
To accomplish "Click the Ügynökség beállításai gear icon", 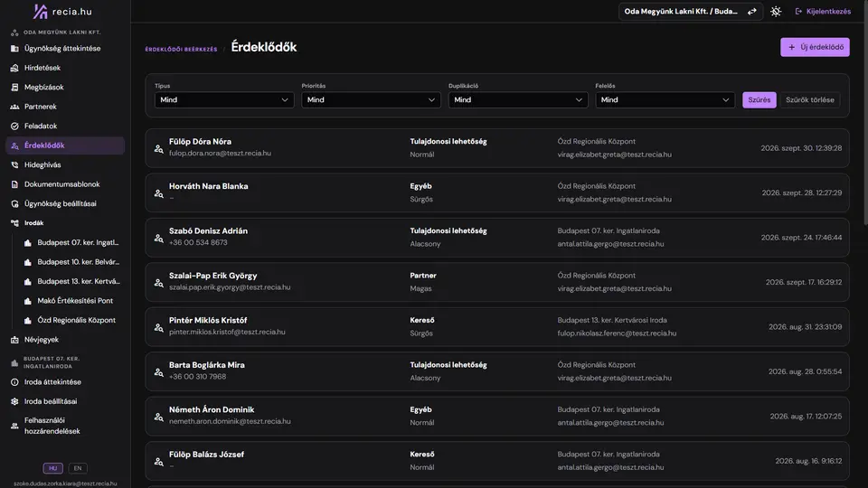I will click(14, 203).
